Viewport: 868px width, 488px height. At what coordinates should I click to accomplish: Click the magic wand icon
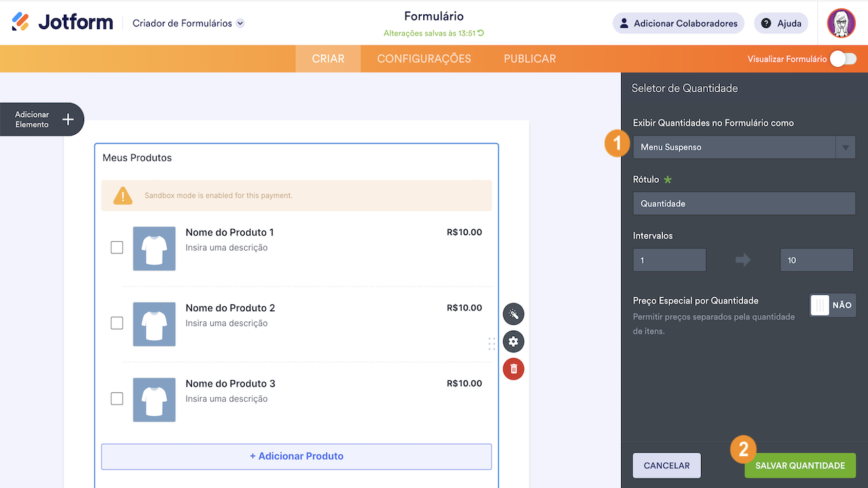click(x=513, y=314)
